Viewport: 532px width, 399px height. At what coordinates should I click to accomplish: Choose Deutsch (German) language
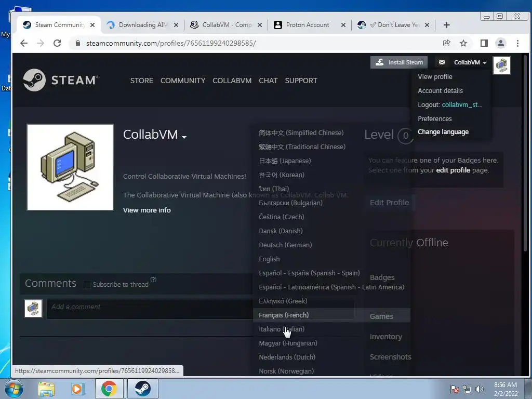[285, 245]
